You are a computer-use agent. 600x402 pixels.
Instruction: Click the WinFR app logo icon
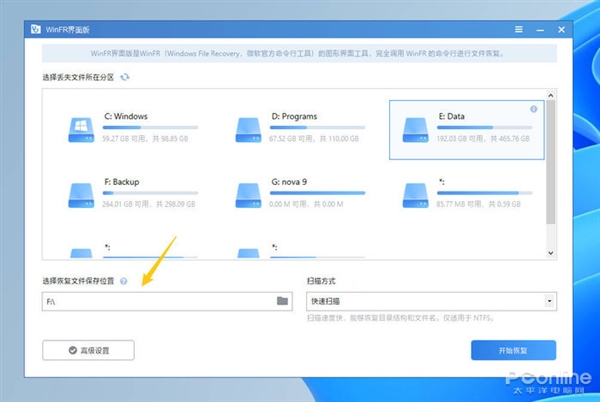pyautogui.click(x=36, y=29)
